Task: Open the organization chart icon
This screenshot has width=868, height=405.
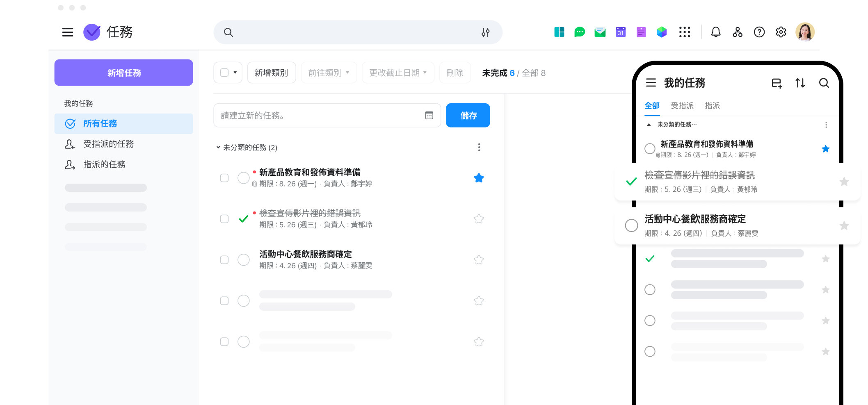Action: point(737,32)
